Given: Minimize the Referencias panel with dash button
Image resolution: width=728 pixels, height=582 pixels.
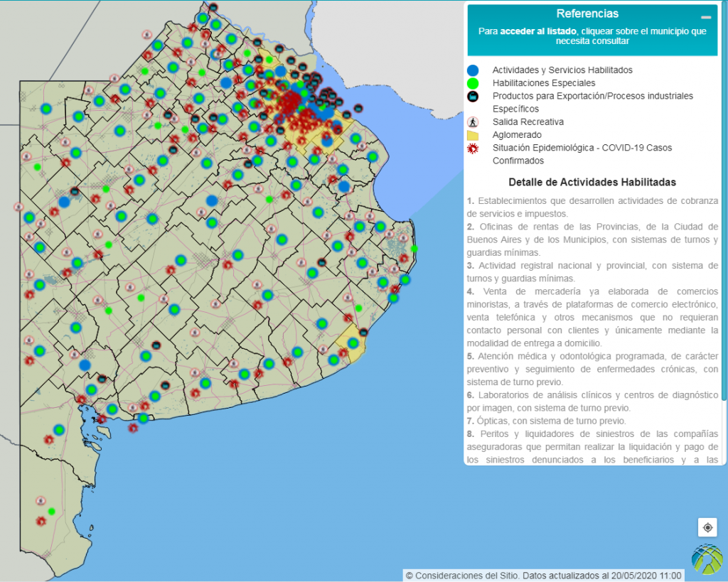Looking at the screenshot, I should pos(706,18).
